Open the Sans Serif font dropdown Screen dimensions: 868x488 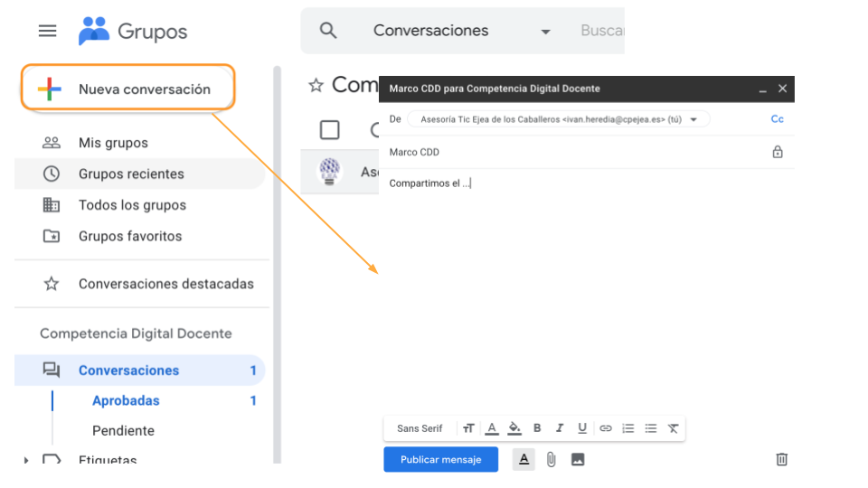(x=420, y=428)
